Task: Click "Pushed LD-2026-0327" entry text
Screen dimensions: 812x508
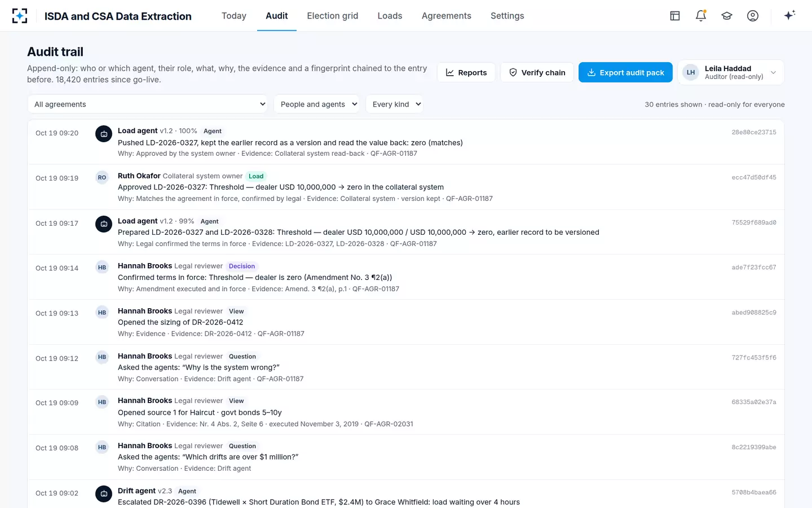Action: 290,143
